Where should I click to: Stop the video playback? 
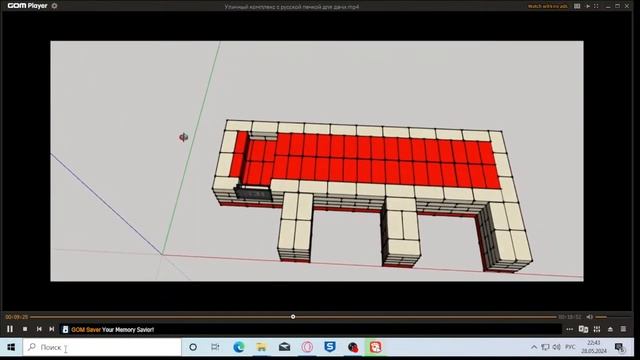[x=25, y=329]
